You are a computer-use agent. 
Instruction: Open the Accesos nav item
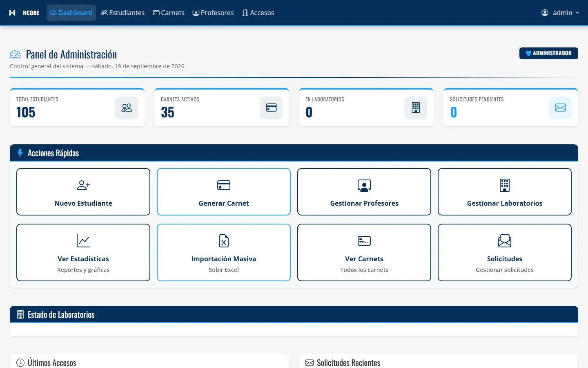[258, 13]
